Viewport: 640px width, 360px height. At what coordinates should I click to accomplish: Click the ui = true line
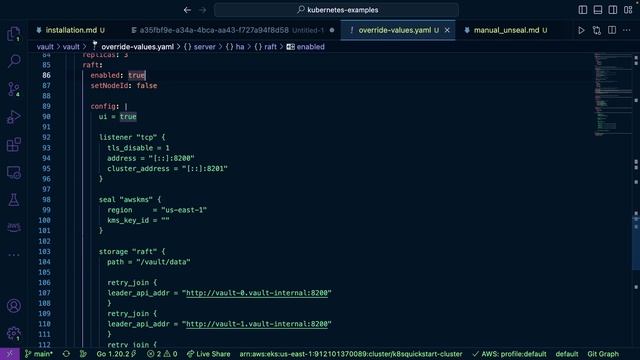point(118,117)
